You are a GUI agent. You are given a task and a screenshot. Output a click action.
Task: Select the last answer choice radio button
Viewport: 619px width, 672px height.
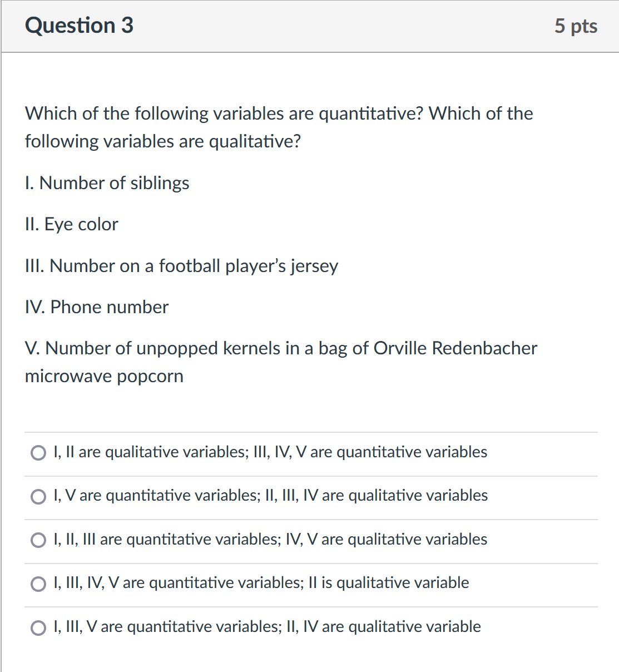pos(38,627)
